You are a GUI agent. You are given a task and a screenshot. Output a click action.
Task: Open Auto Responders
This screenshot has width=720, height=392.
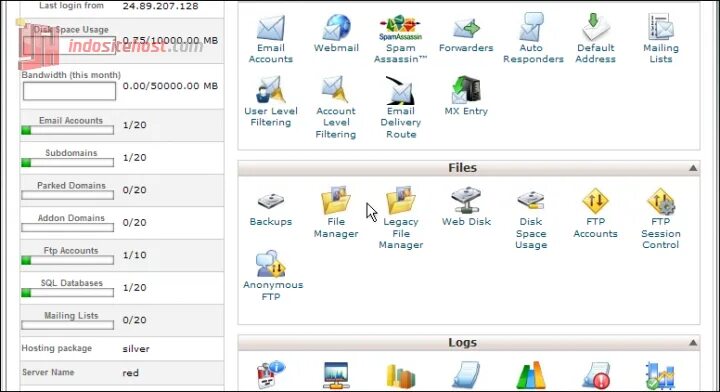tap(531, 27)
